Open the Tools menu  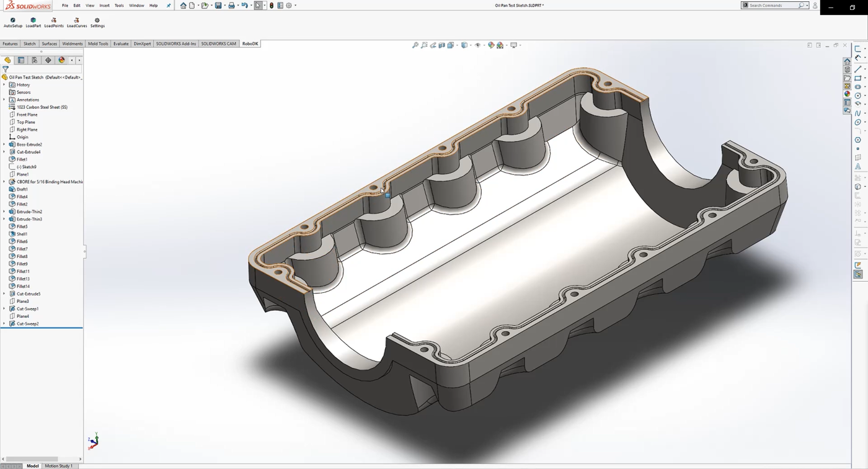(x=118, y=5)
